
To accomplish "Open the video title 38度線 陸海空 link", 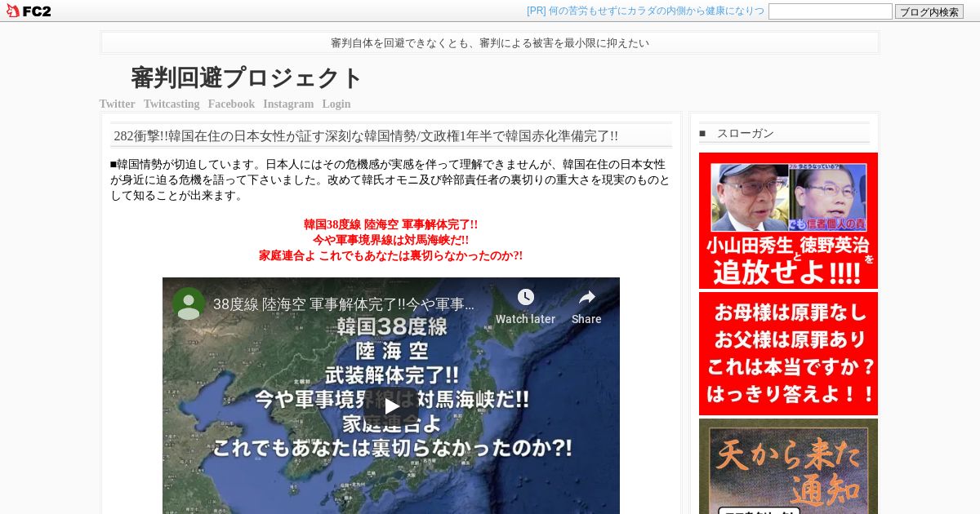I will [344, 304].
